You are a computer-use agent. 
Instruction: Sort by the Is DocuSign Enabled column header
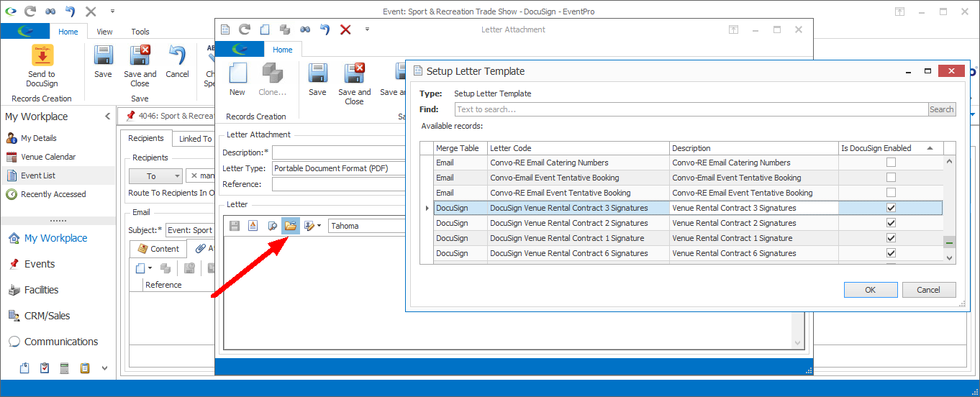890,148
